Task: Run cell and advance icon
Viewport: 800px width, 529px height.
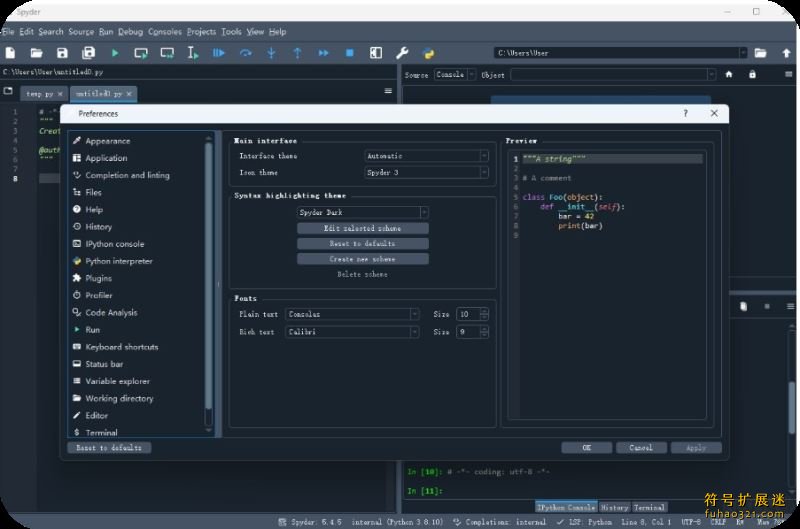Action: pyautogui.click(x=167, y=53)
